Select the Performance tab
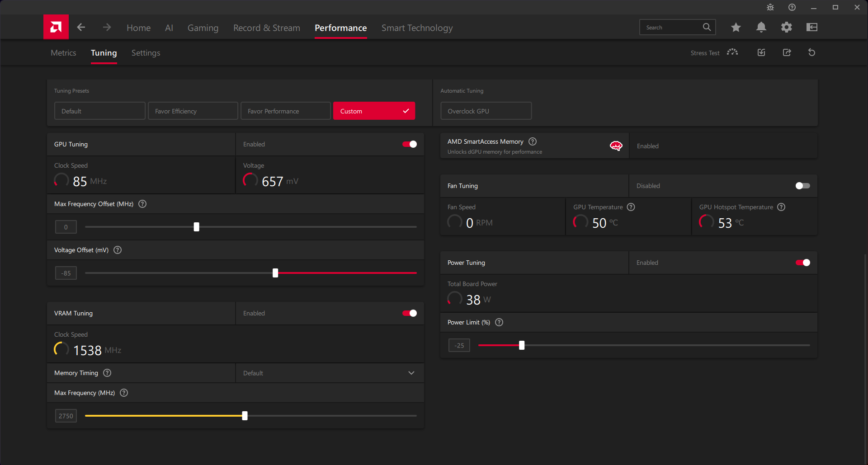The image size is (868, 465). (x=341, y=28)
